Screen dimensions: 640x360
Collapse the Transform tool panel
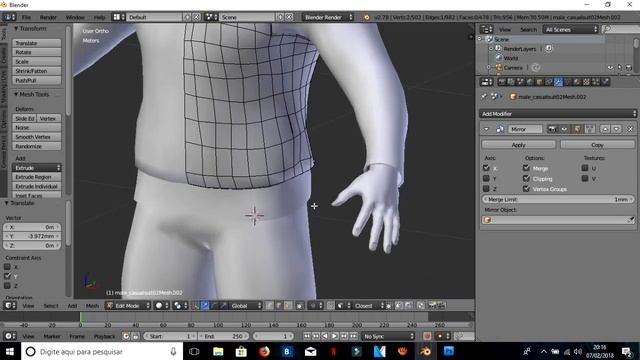[x=16, y=29]
